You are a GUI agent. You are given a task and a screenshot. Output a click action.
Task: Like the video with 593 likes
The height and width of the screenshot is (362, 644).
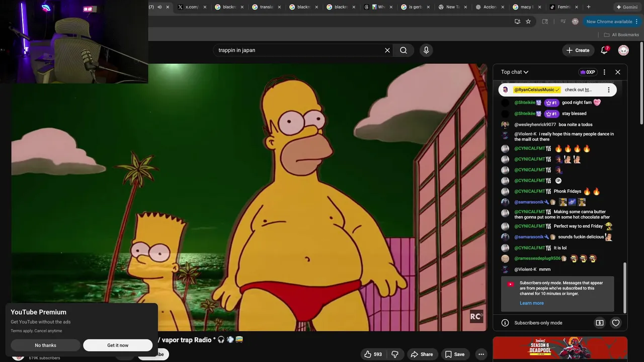373,354
